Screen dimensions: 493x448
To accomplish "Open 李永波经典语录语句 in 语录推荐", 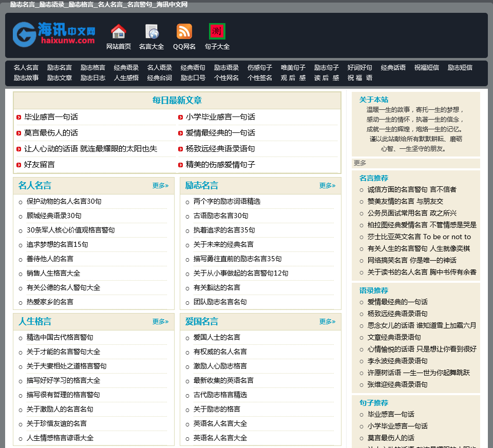I will [397, 361].
